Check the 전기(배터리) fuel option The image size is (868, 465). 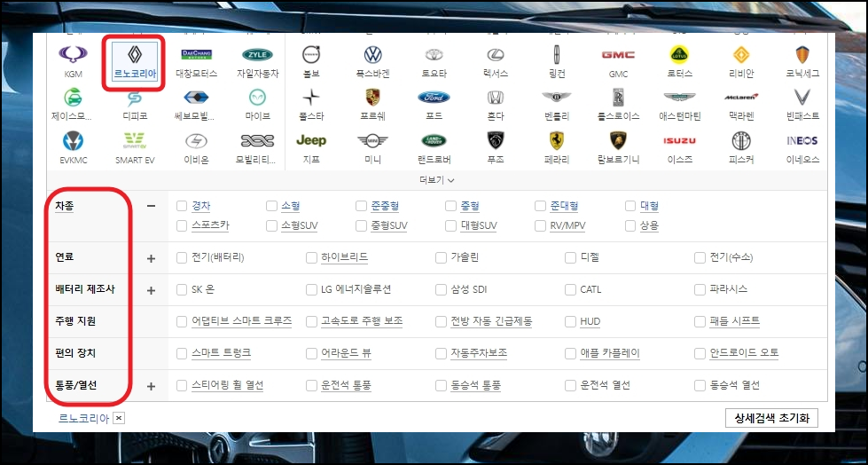[182, 257]
